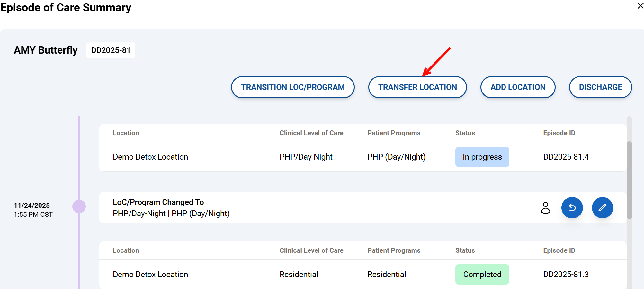This screenshot has width=644, height=289.
Task: Click the In progress status badge
Action: [482, 157]
